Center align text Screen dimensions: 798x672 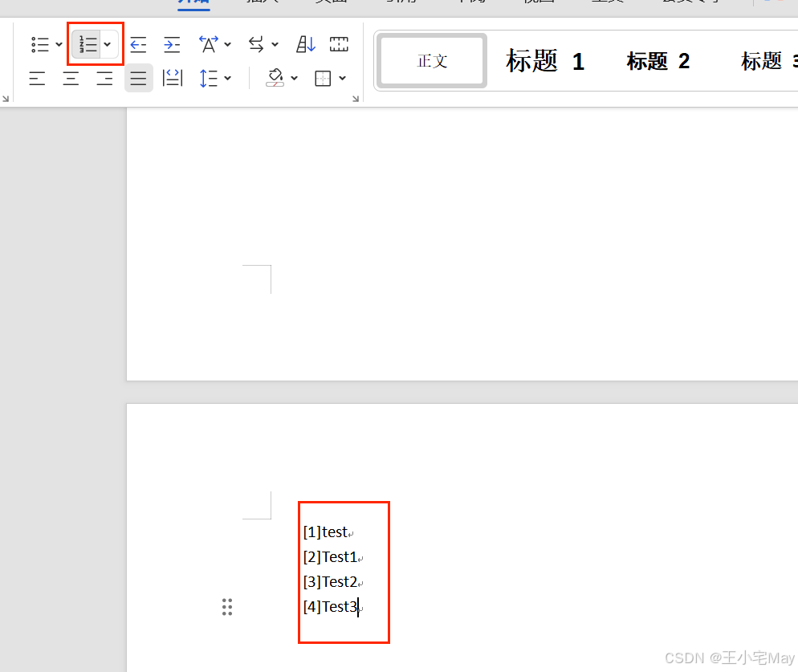(x=71, y=79)
